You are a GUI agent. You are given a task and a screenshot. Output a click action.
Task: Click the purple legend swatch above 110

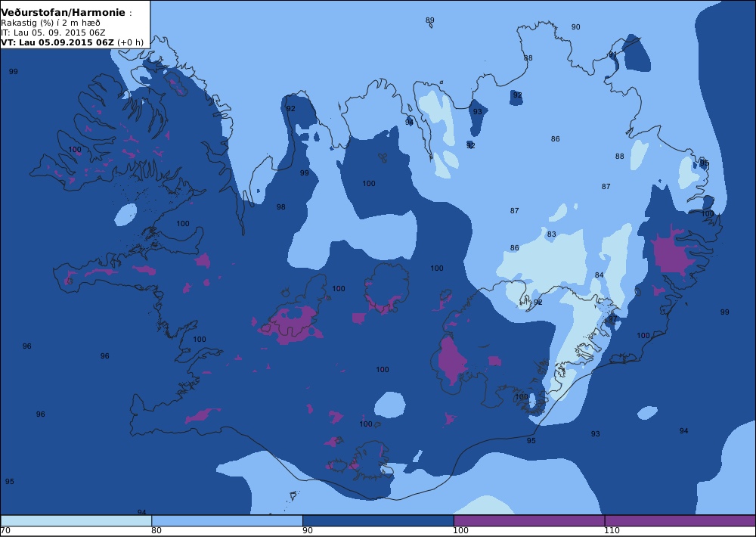680,520
